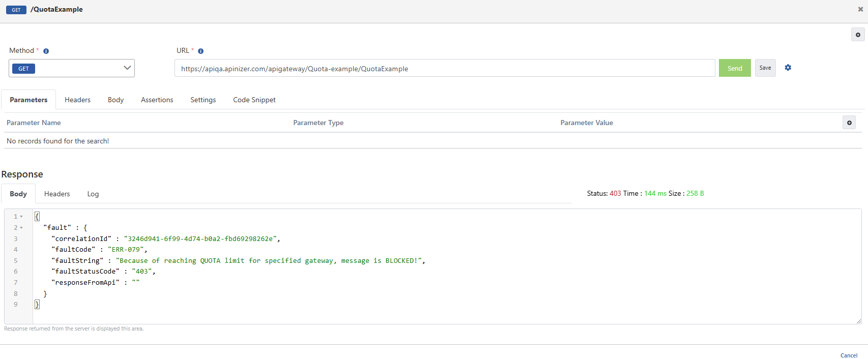
Task: Switch to the Headers request tab
Action: [77, 100]
